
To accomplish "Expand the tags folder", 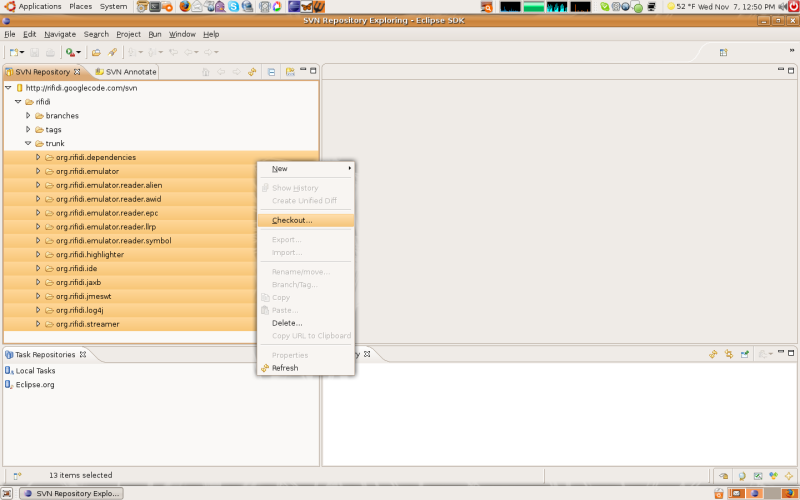I will coord(28,129).
